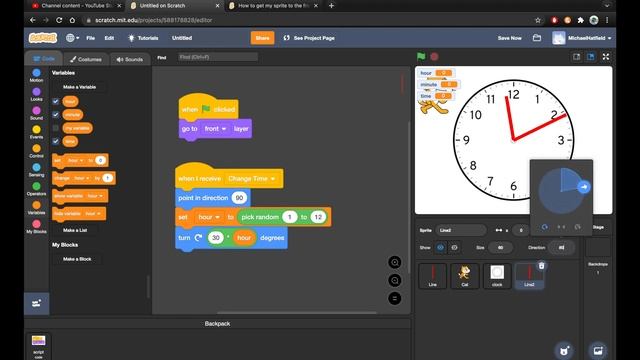Reset workspace zoom to default
The height and width of the screenshot is (360, 640).
394,298
